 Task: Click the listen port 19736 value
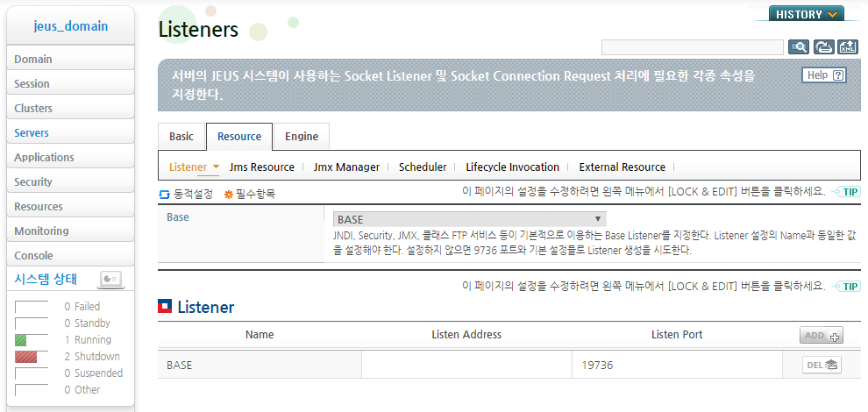pos(597,366)
